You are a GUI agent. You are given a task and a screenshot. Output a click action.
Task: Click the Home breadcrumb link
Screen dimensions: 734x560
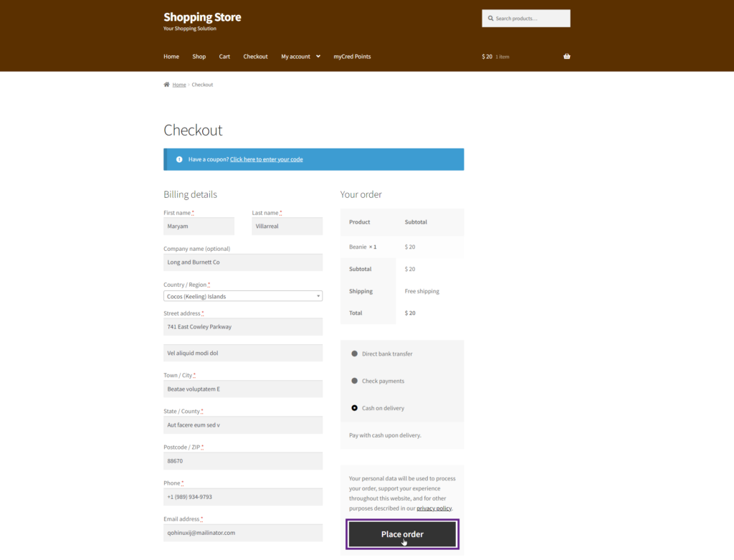[179, 85]
